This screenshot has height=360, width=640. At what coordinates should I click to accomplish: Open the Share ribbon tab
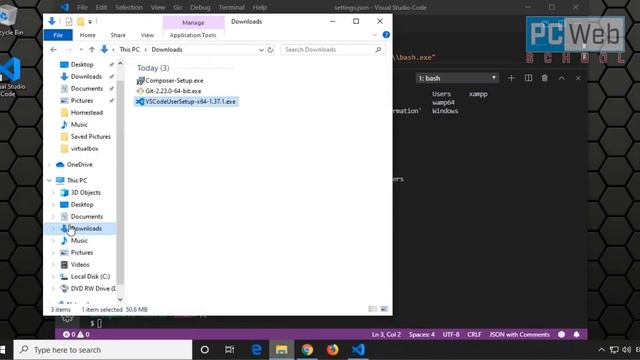point(118,35)
